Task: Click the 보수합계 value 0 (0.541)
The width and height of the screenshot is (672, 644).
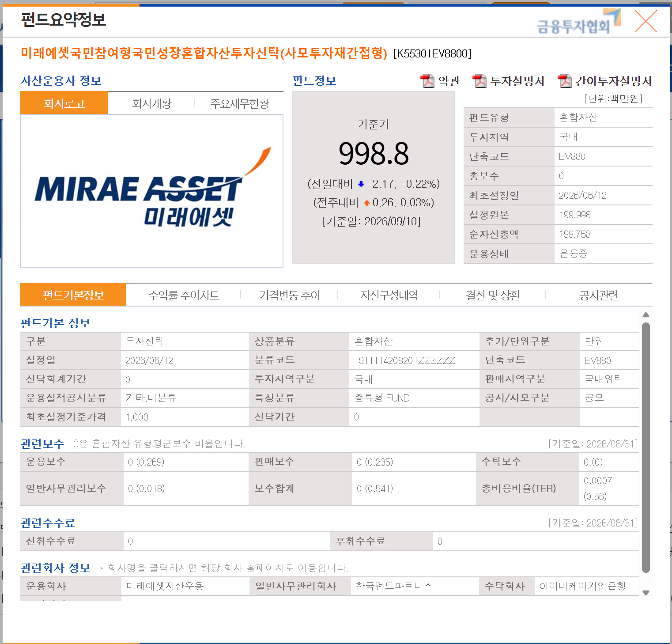Action: [375, 489]
